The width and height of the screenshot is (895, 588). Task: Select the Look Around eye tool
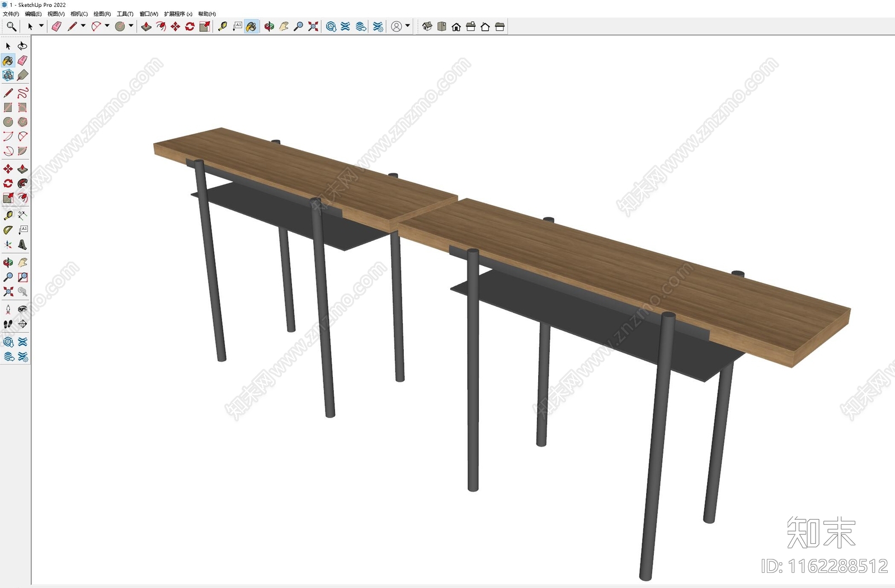(x=22, y=309)
